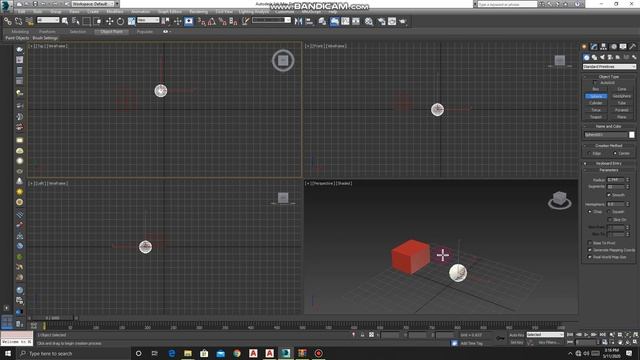Toggle Generate Mapping Coords checkbox
The image size is (640, 360).
[590, 250]
